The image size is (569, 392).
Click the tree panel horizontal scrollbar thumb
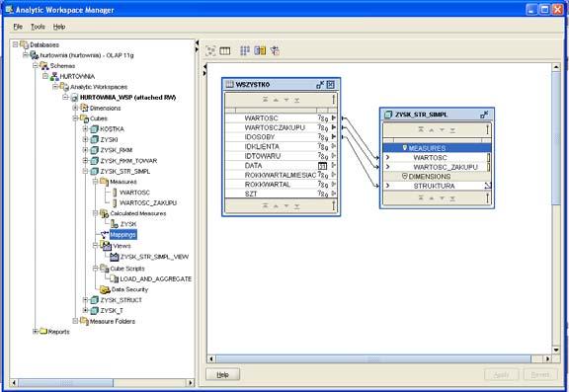pyautogui.click(x=65, y=382)
